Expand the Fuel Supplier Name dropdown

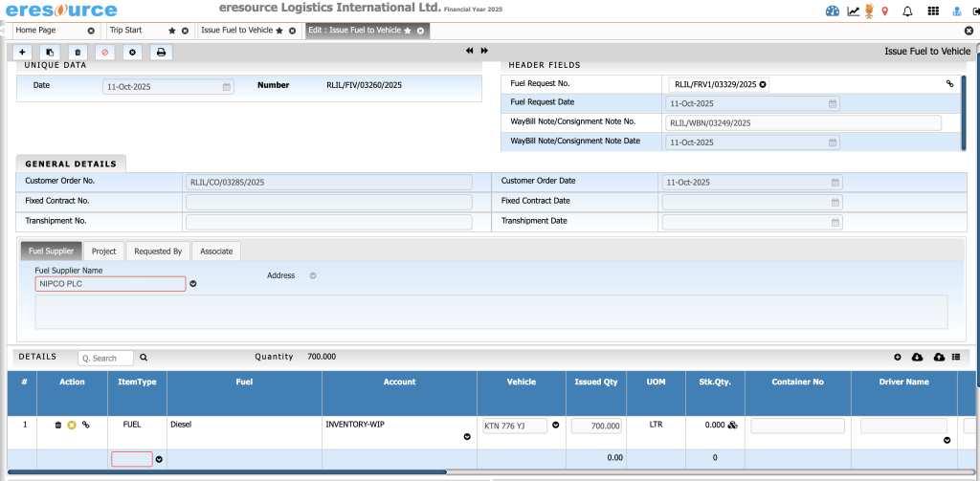(x=193, y=284)
